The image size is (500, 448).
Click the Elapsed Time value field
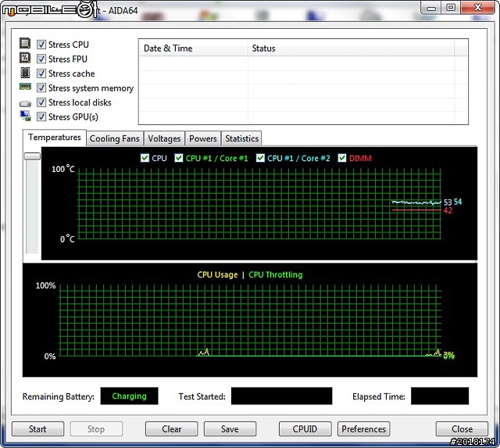(440, 396)
